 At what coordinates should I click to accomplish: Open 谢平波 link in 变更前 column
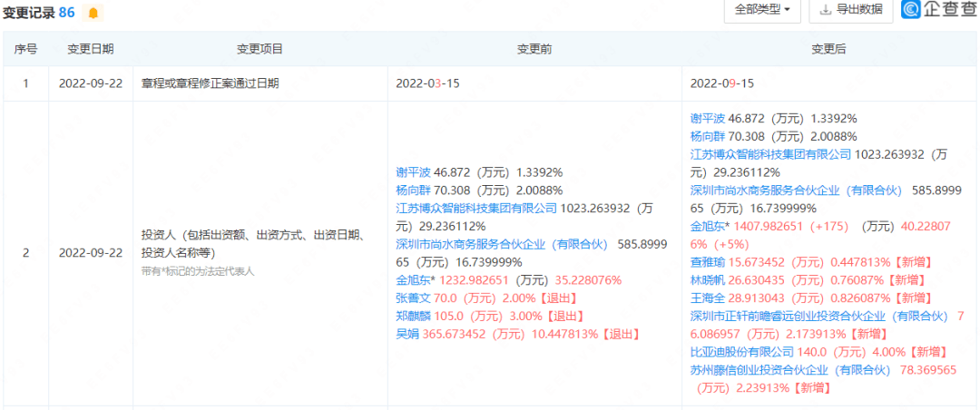tap(413, 171)
